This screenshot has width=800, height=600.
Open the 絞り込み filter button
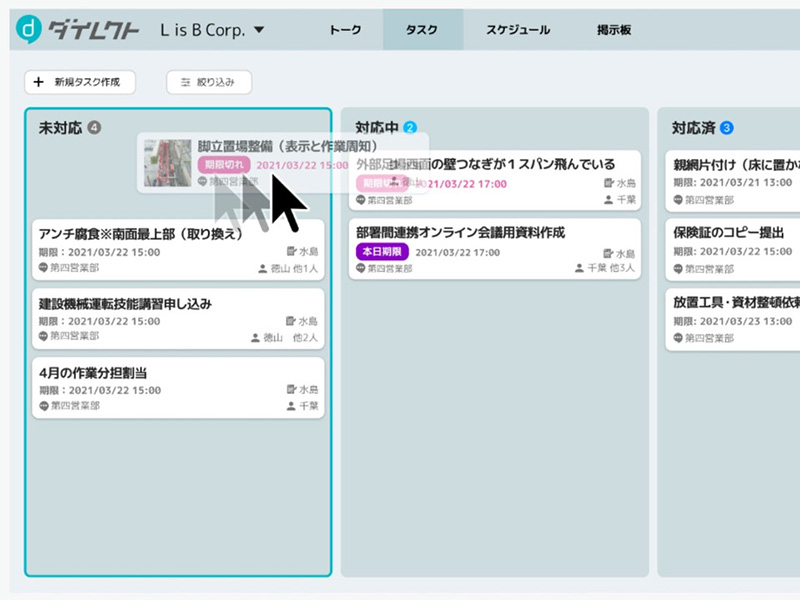(209, 83)
